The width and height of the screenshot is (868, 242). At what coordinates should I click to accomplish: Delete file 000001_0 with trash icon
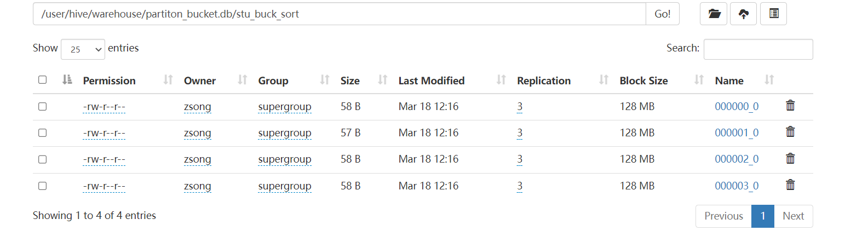pyautogui.click(x=790, y=132)
